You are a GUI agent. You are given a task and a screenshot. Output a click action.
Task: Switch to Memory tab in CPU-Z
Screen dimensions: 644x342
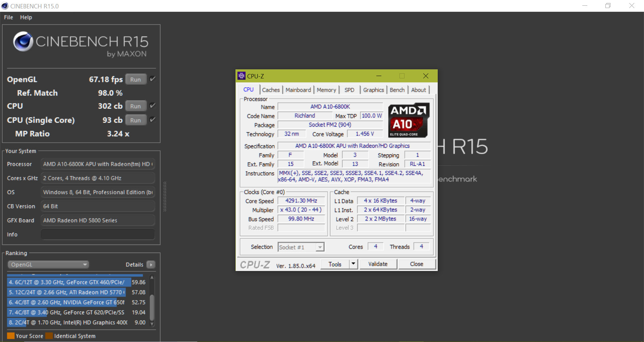[x=326, y=90]
